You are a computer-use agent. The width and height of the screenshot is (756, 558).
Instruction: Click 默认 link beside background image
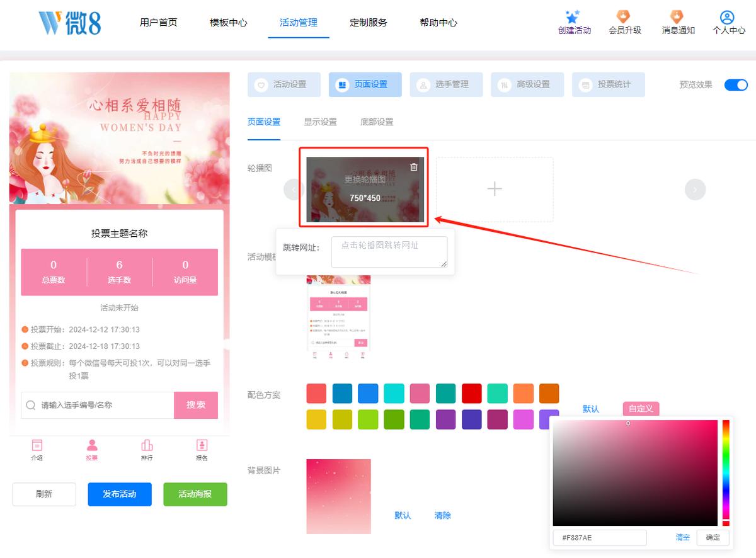(403, 515)
